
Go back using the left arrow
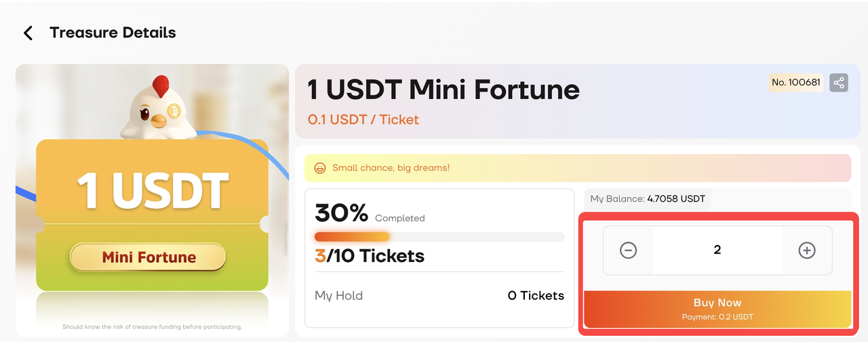[x=28, y=33]
